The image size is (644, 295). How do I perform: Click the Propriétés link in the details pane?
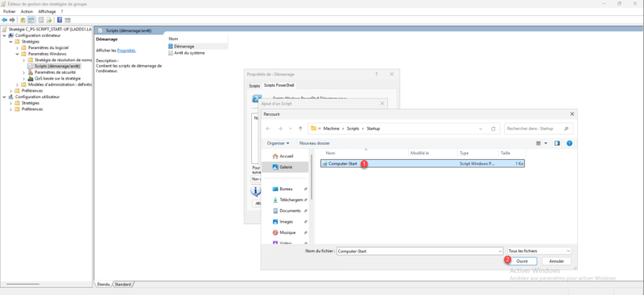click(x=126, y=51)
